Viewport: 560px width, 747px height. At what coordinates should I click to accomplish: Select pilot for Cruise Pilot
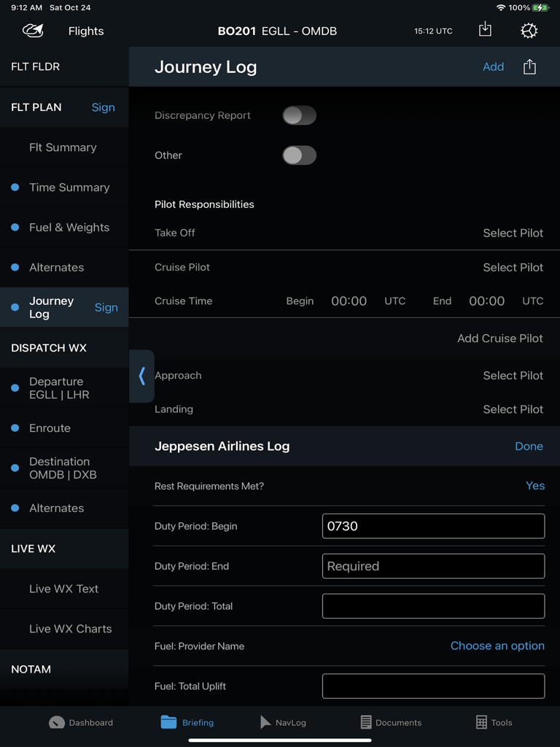pos(513,267)
